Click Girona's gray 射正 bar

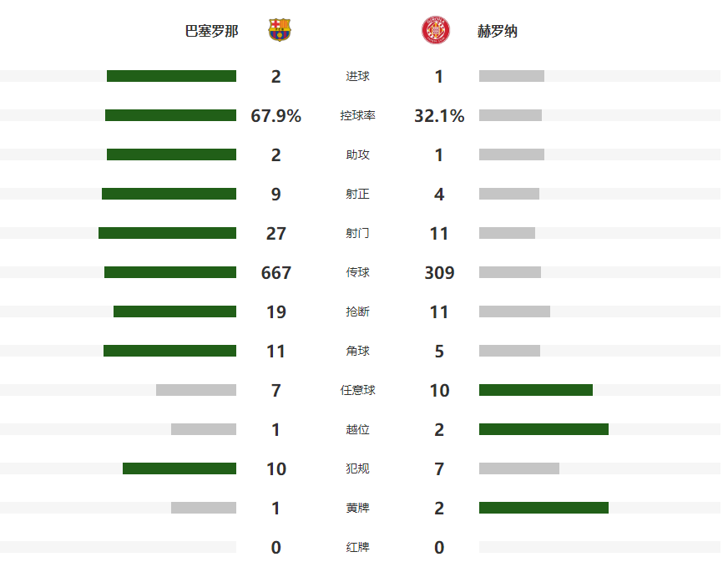pyautogui.click(x=509, y=194)
